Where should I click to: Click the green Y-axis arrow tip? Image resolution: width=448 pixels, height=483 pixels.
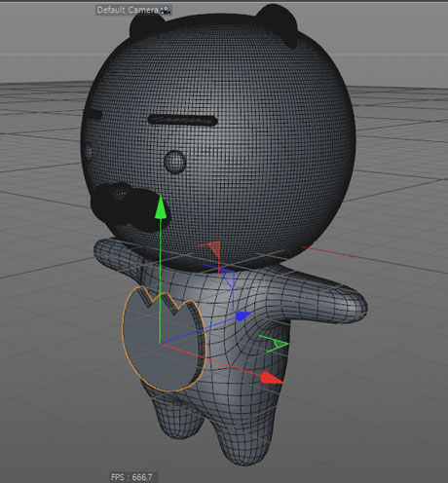(x=161, y=206)
